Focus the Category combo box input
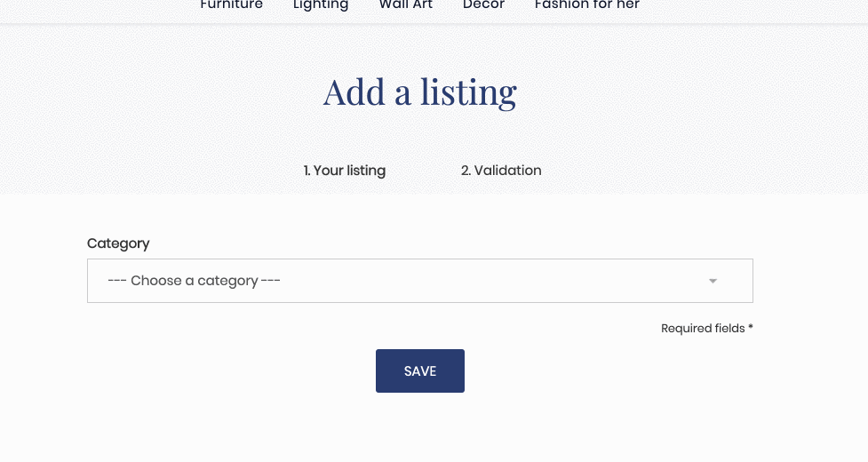Screen dimensions: 868x462 coord(419,281)
